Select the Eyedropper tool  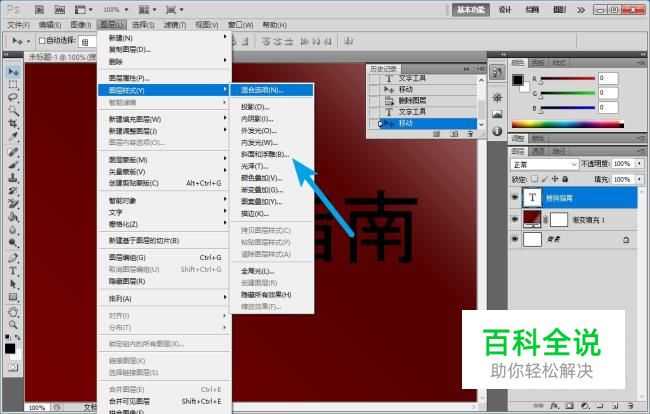point(13,137)
